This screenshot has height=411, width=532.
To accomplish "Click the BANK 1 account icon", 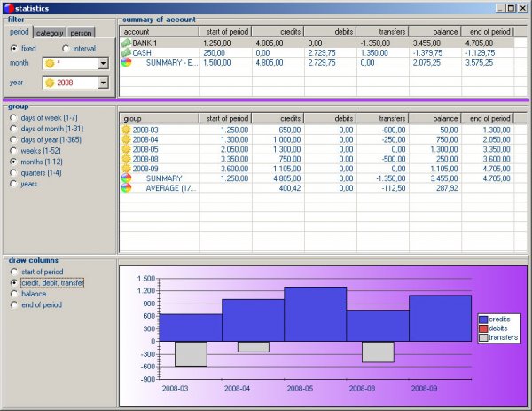I will click(127, 43).
